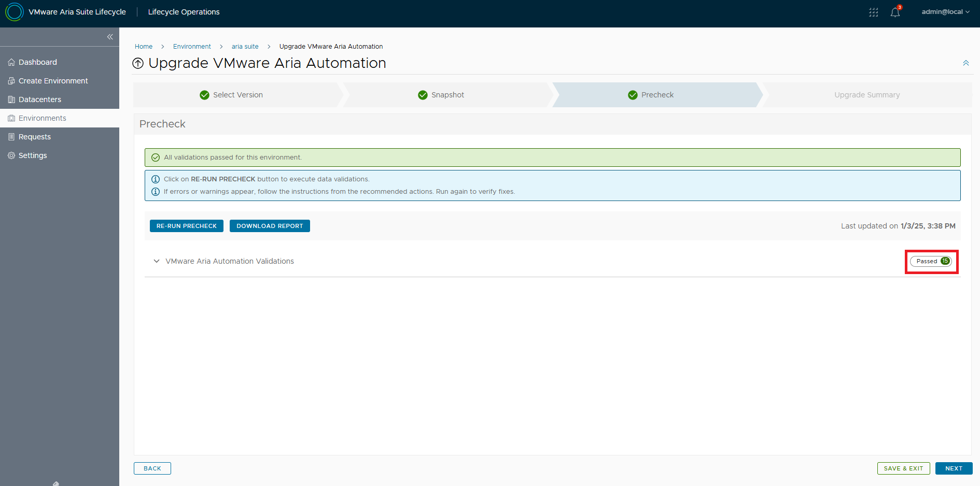Click the BACK button
980x486 pixels.
coord(152,468)
